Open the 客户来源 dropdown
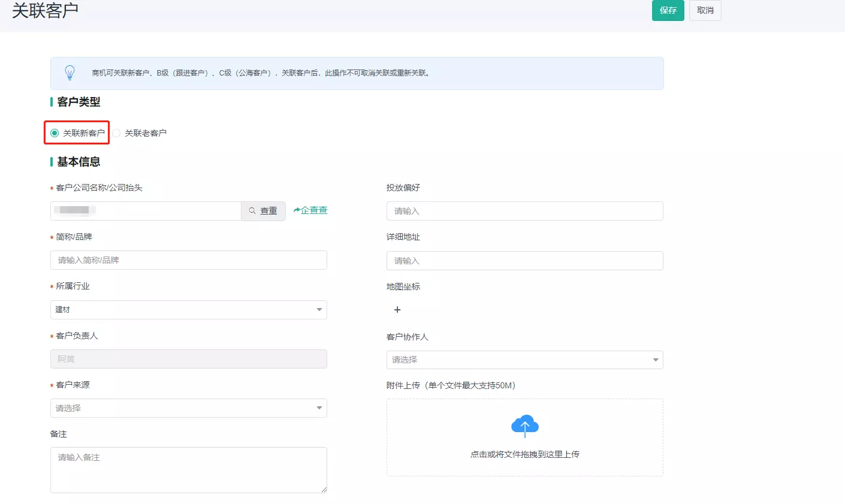Screen dimensions: 845x504 tap(189, 408)
